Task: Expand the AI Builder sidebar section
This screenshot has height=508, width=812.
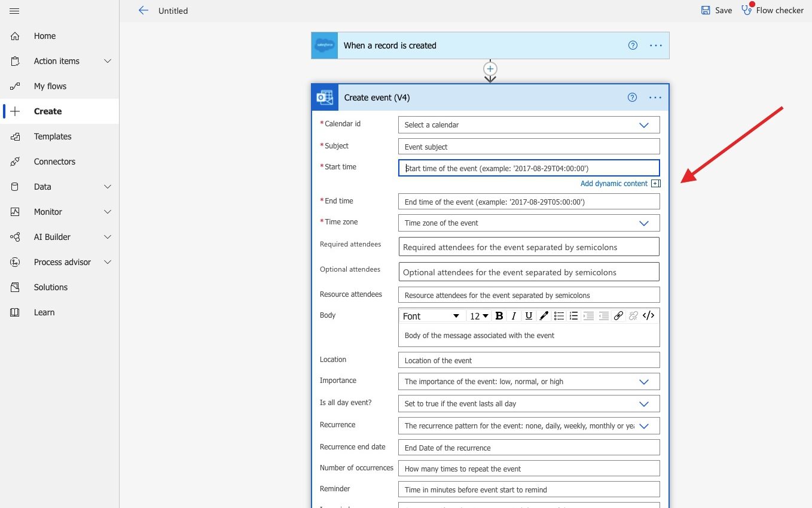Action: click(x=108, y=237)
